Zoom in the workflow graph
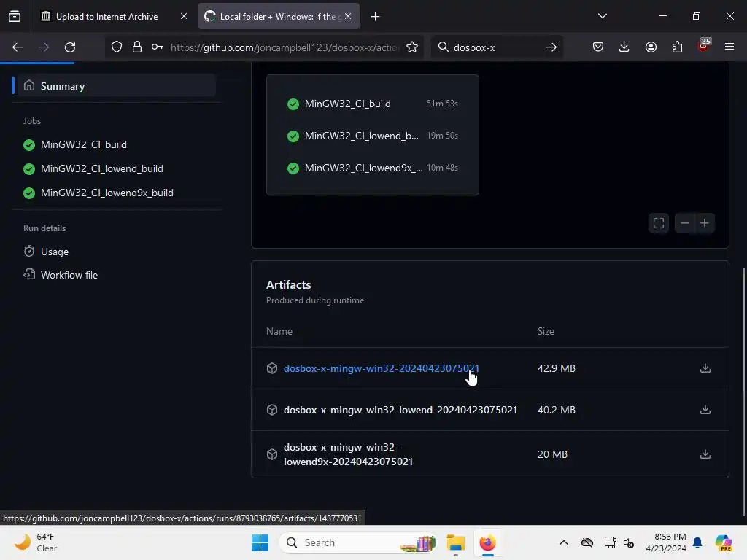This screenshot has width=747, height=560. [705, 223]
